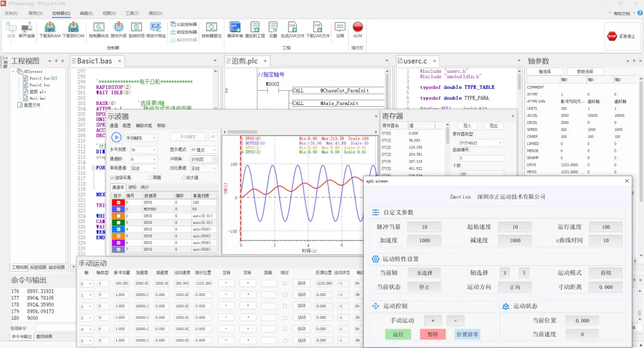This screenshot has width=644, height=348.
Task: Click the 脉冲当量 value field
Action: tap(425, 227)
